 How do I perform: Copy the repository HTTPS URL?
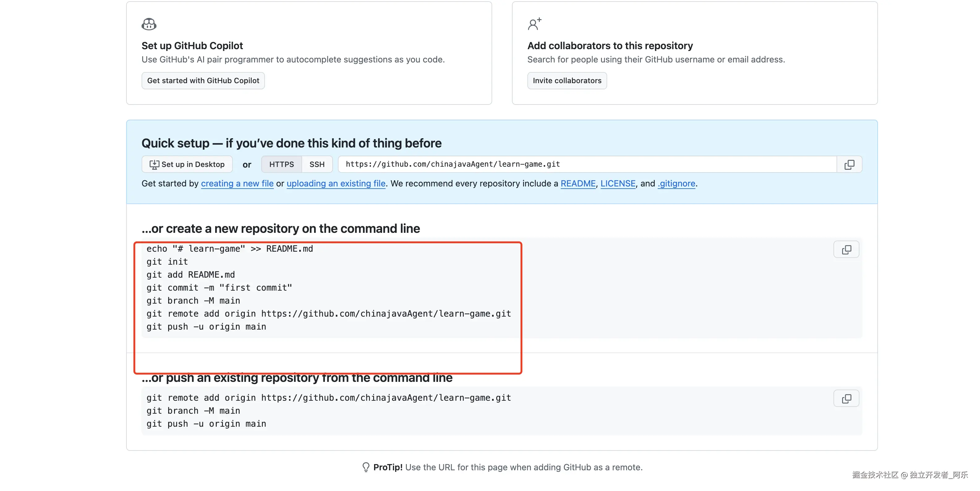click(849, 164)
